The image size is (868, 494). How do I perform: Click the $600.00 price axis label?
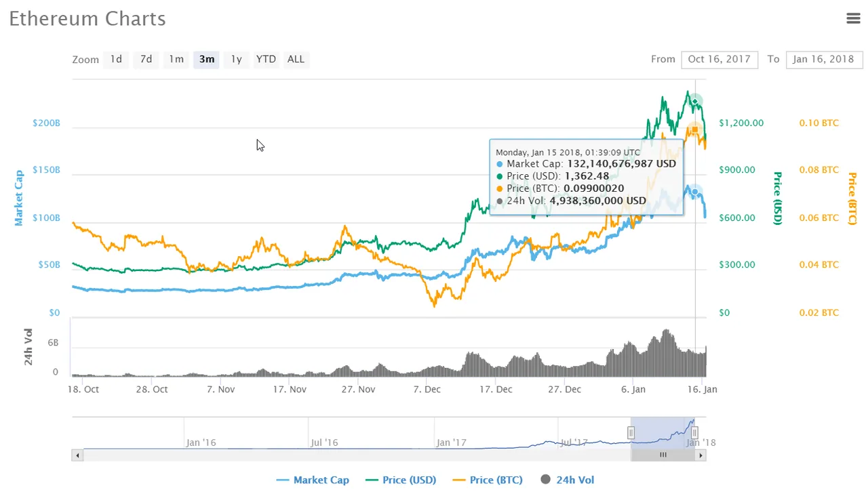point(737,218)
